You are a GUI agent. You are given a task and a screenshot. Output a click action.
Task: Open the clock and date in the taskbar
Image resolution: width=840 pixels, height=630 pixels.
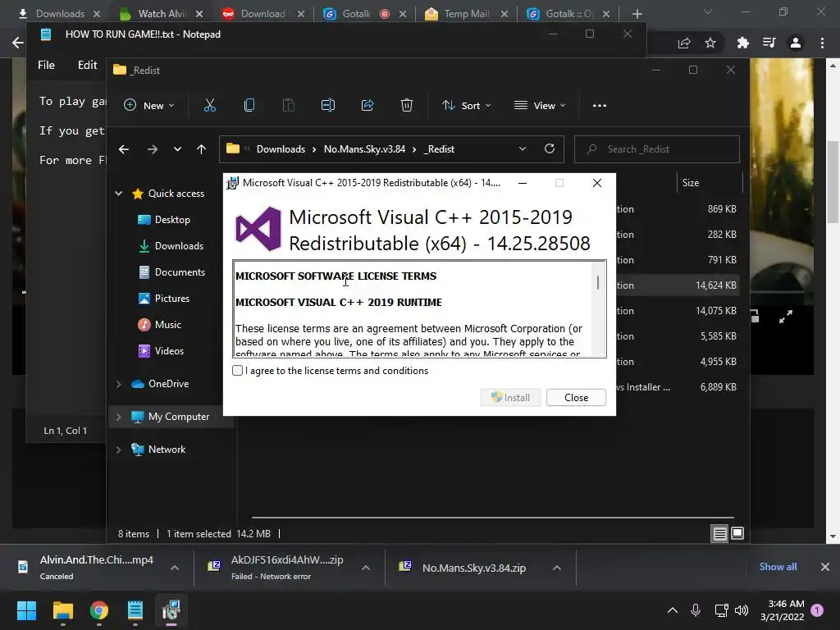(782, 610)
